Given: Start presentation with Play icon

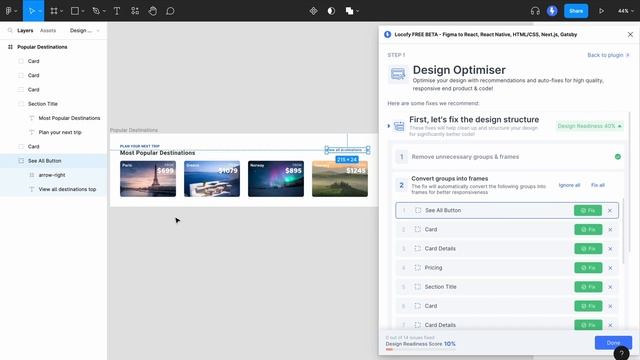Looking at the screenshot, I should coord(601,11).
